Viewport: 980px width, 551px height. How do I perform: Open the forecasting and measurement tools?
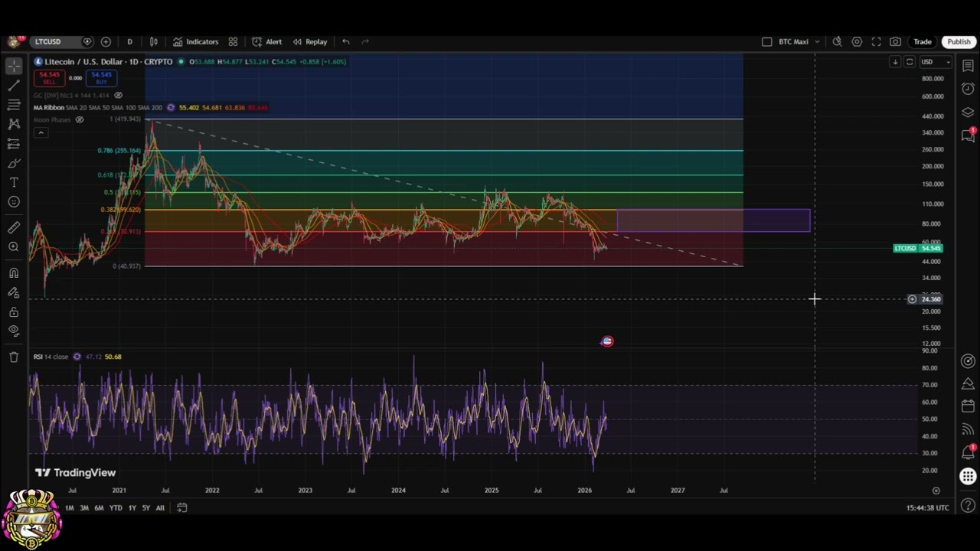point(14,143)
